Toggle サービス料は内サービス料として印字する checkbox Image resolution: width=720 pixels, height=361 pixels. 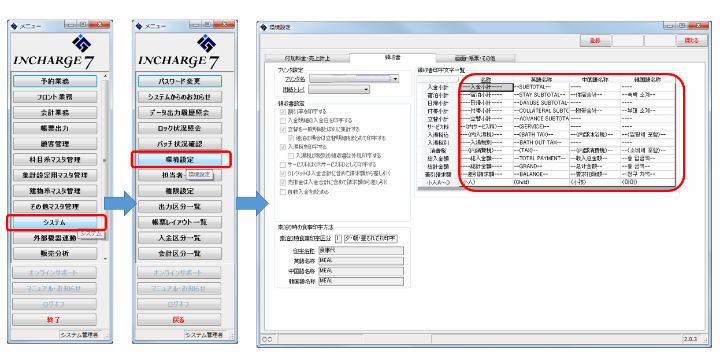point(283,164)
